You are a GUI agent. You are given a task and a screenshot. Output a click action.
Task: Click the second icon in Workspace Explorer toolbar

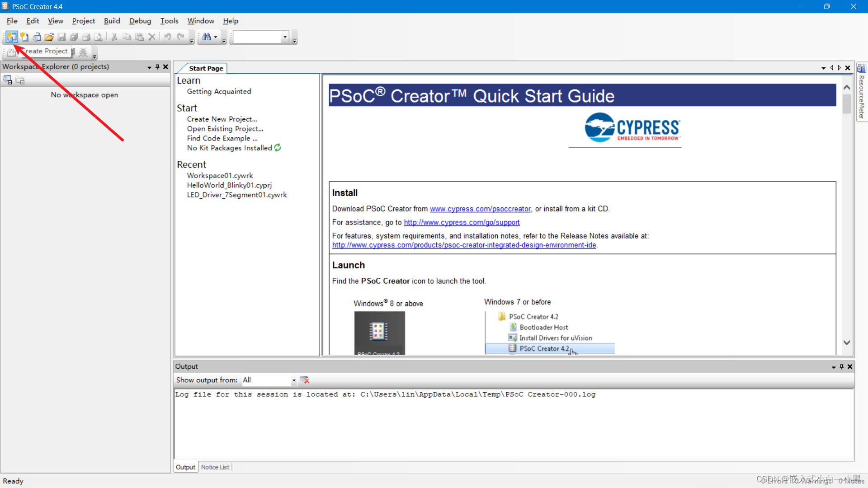(20, 80)
